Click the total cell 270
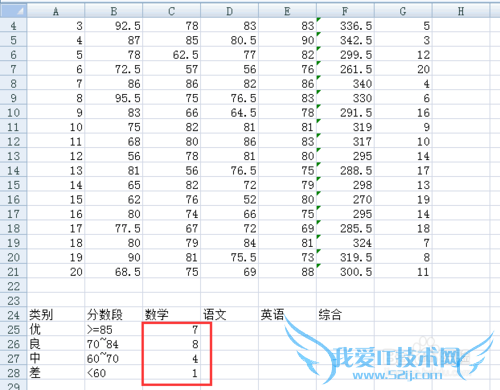 pos(345,199)
